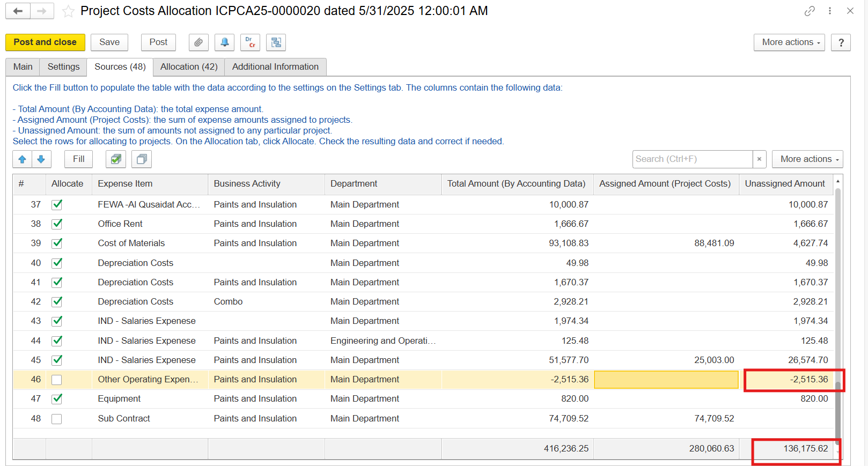
Task: Add document to favorites with star
Action: [x=68, y=11]
